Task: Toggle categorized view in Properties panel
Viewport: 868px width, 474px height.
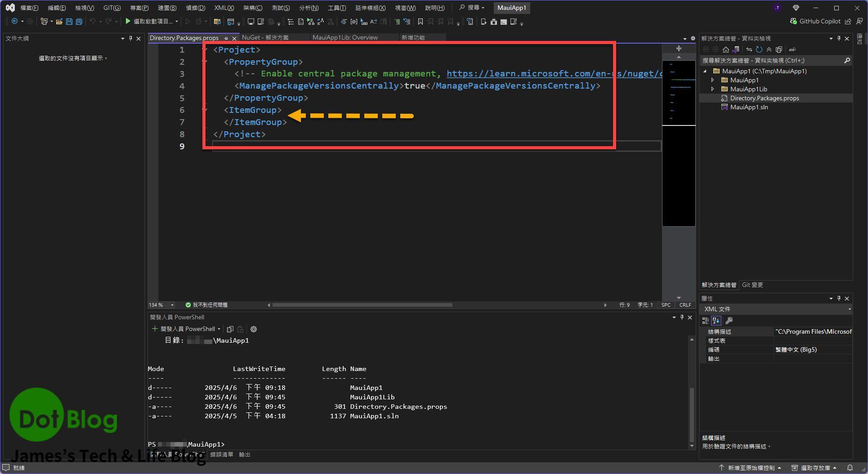Action: 706,321
